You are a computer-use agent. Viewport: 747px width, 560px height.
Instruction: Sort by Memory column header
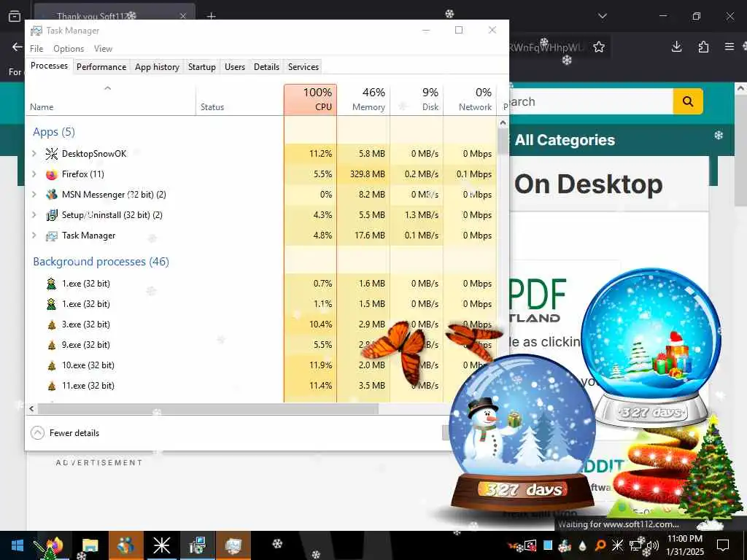(363, 99)
